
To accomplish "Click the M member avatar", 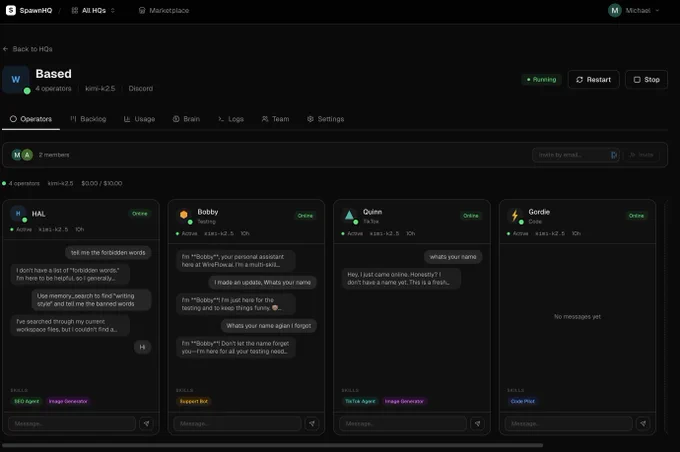I will coord(16,155).
